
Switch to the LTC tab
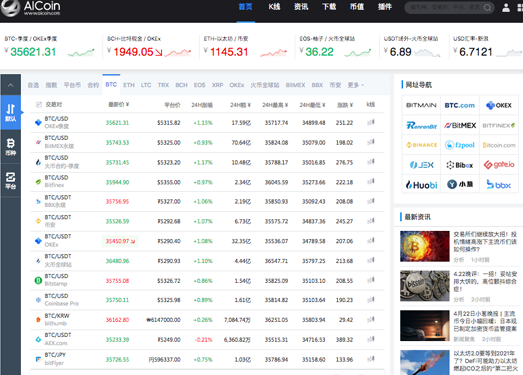click(x=146, y=85)
